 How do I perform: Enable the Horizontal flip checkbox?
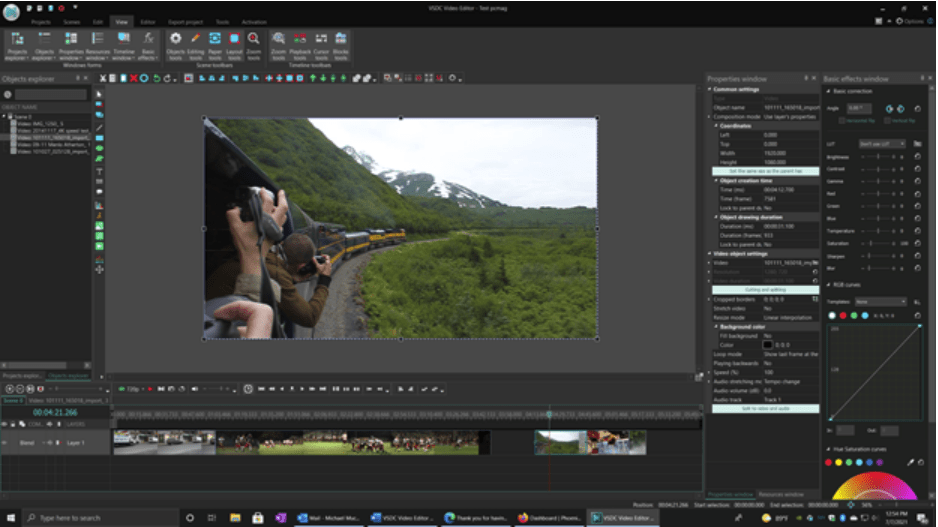click(842, 119)
